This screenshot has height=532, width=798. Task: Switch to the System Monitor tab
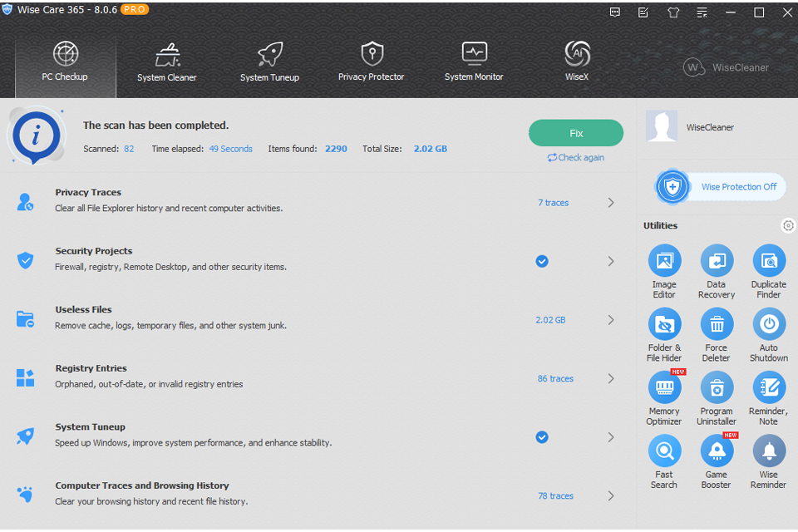point(474,61)
